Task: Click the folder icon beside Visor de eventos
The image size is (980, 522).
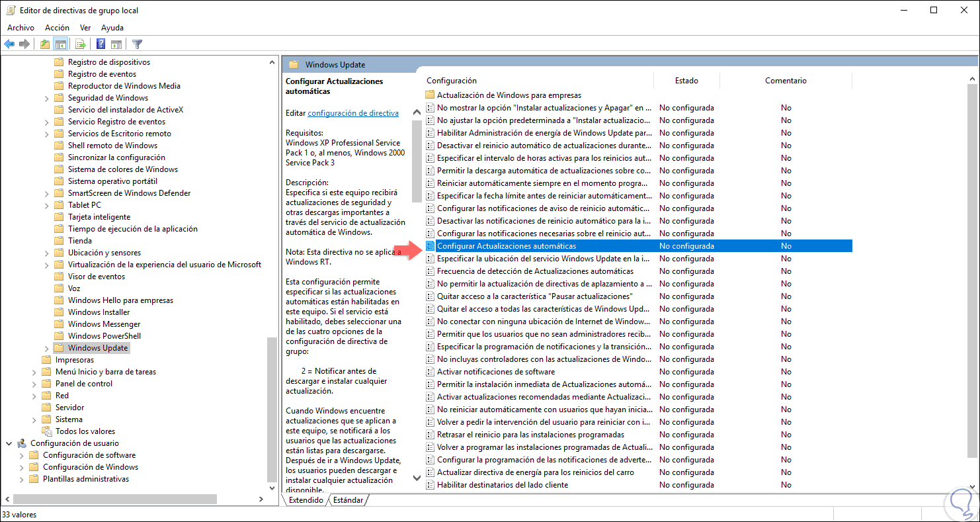Action: 59,277
